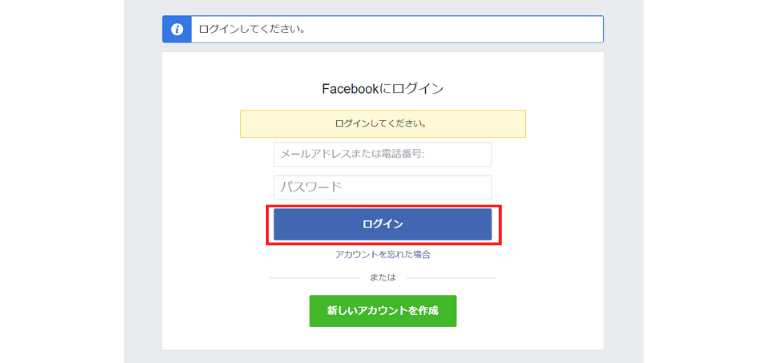
Task: Focus the メールアドレスまたは電話番号 input field
Action: click(383, 154)
